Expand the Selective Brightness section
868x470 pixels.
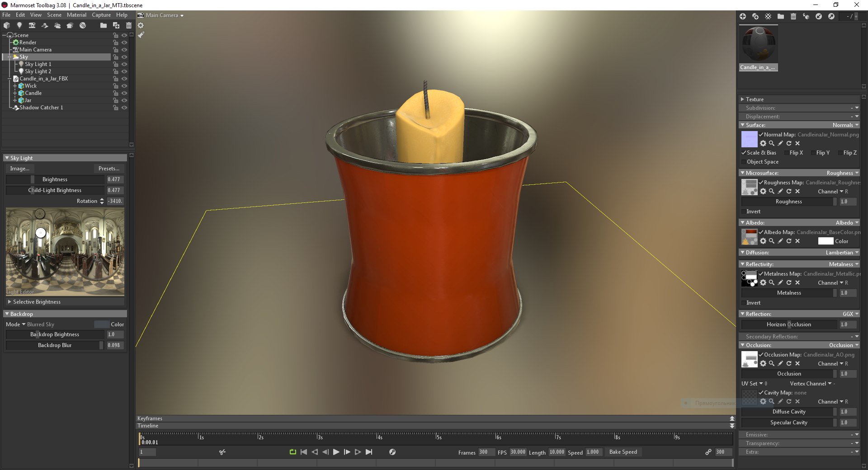[x=9, y=302]
